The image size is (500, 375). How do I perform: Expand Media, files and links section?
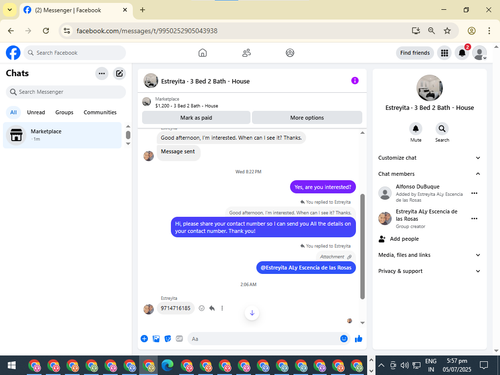point(429,255)
